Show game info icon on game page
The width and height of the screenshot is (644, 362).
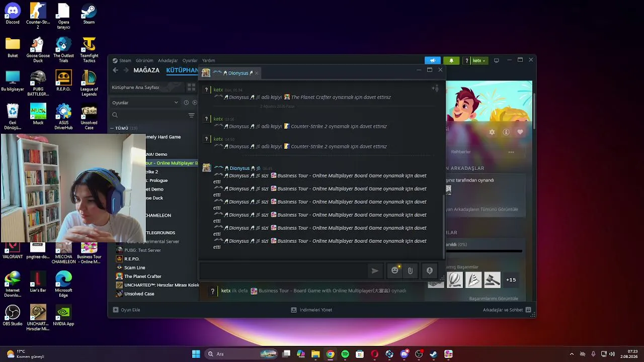[506, 132]
